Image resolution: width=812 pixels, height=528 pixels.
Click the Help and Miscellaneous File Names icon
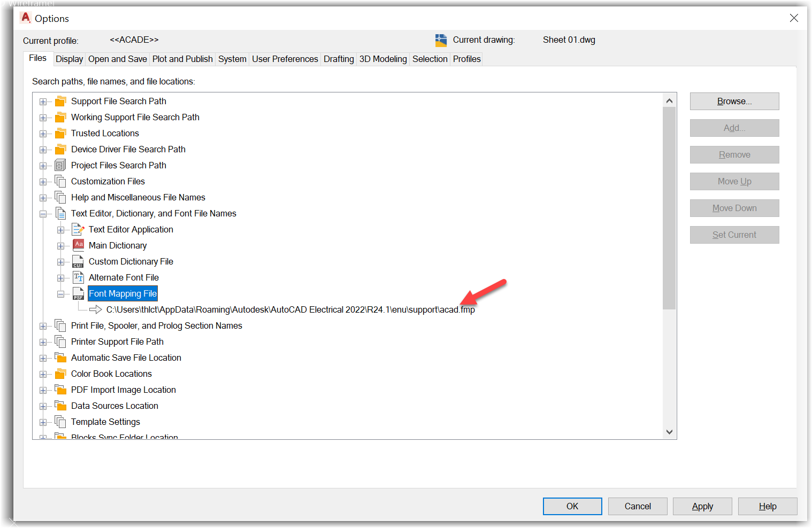(60, 197)
